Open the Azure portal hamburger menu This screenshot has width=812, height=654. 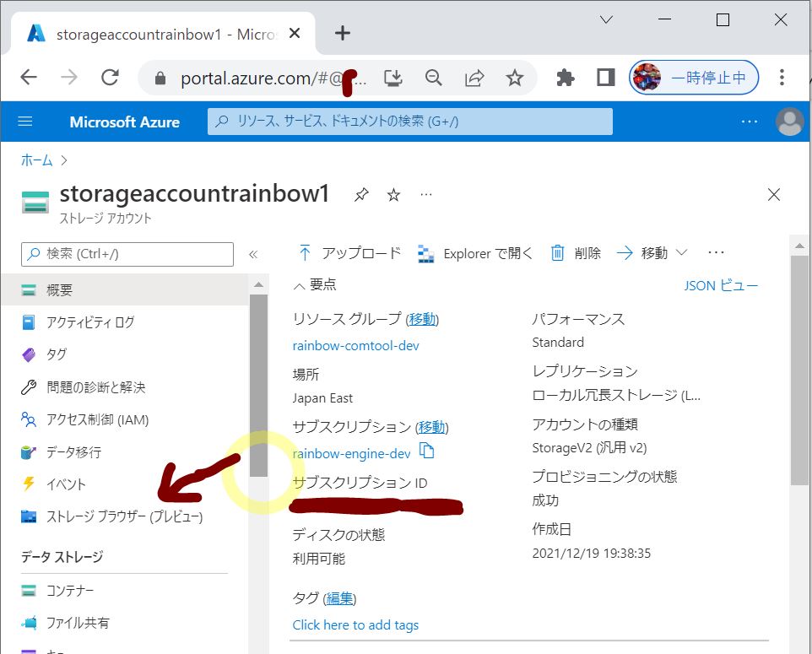[24, 122]
